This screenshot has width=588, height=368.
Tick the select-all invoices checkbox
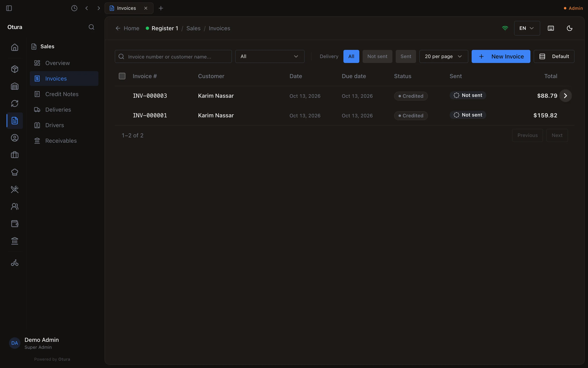(122, 76)
